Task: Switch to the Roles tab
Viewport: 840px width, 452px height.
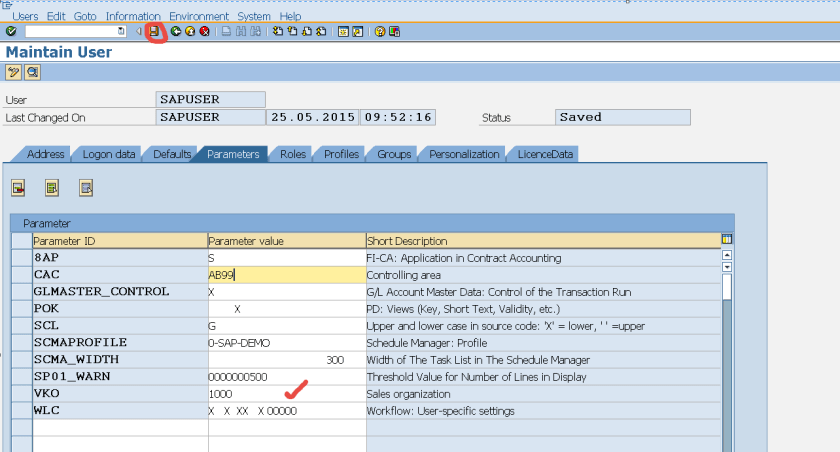Action: click(x=292, y=154)
